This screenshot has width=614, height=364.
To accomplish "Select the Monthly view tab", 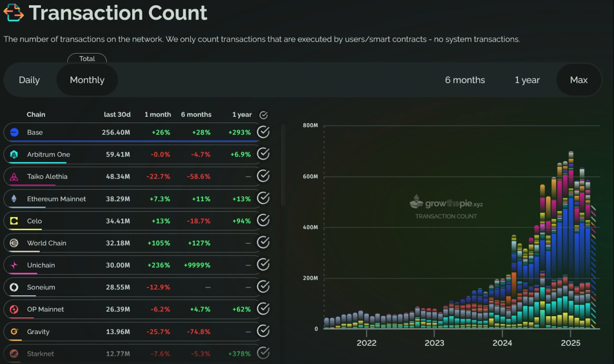I will [x=87, y=80].
